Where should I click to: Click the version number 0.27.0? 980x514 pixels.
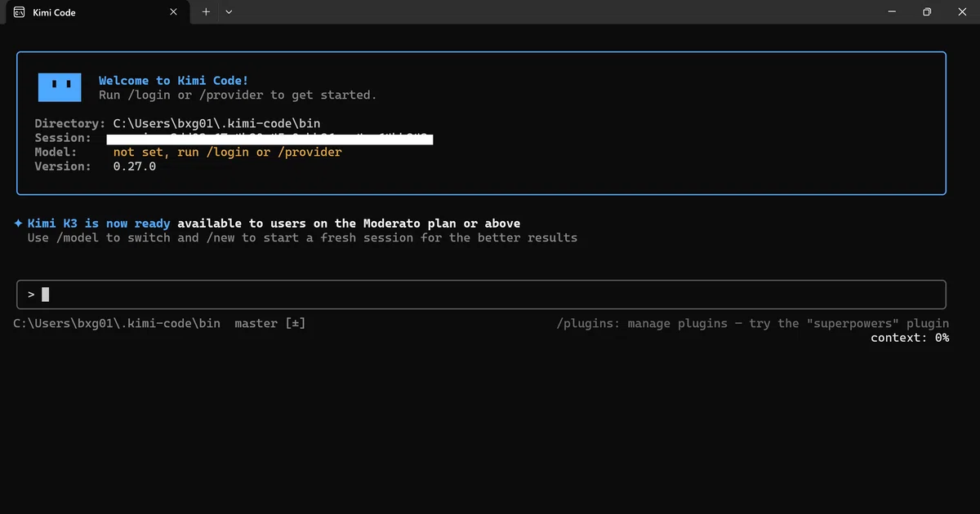pyautogui.click(x=135, y=166)
